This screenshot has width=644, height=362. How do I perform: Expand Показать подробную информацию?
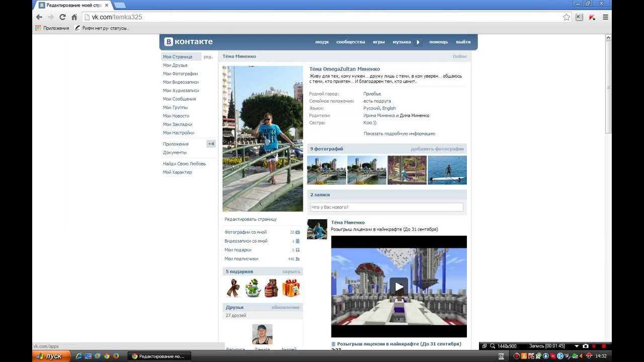(399, 134)
